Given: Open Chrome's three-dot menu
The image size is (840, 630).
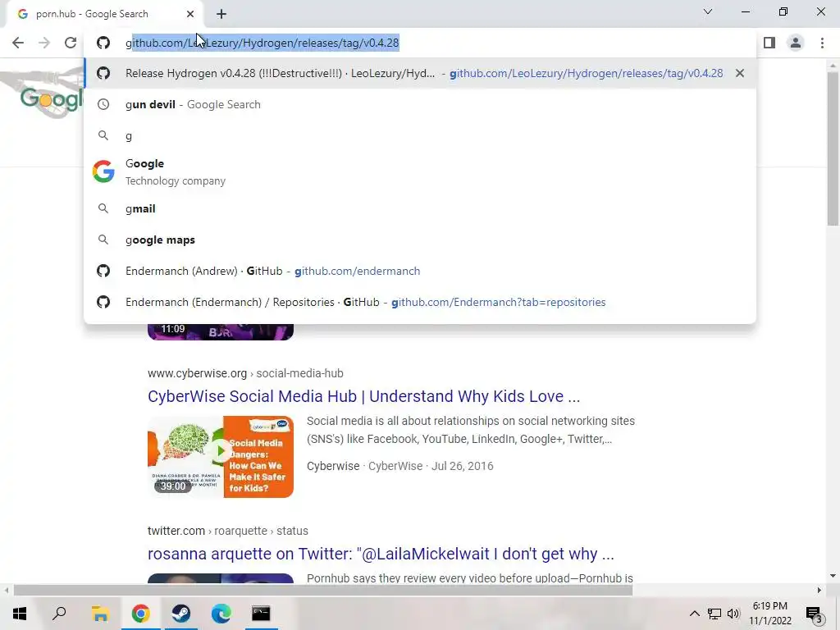Looking at the screenshot, I should [x=822, y=43].
